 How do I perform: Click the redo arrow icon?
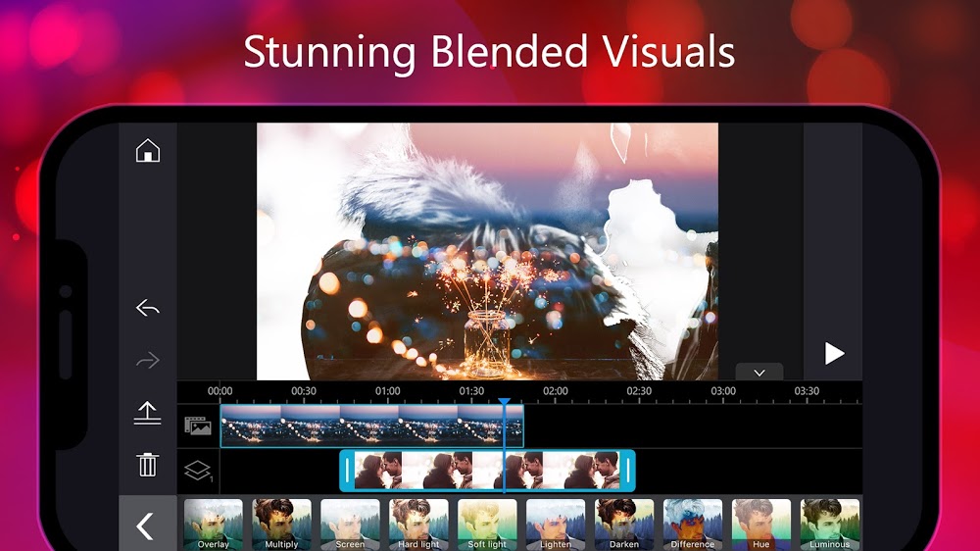[x=148, y=360]
